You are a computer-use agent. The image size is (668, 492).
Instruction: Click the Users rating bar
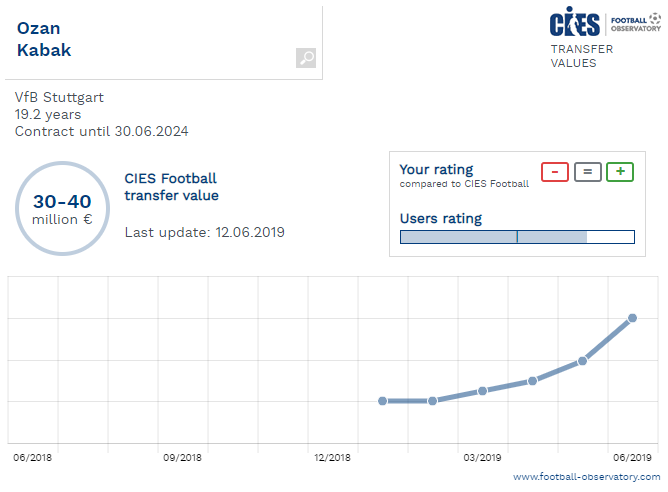coord(517,237)
